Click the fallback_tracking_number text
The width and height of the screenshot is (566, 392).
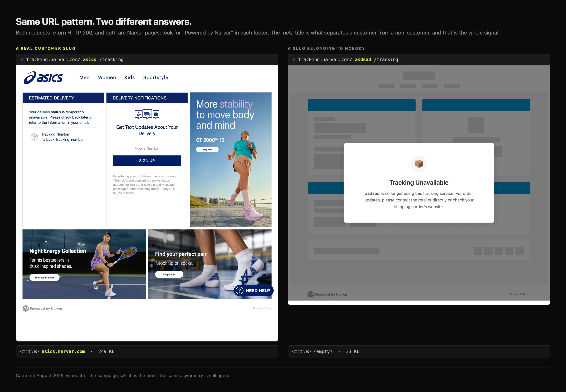pos(62,140)
